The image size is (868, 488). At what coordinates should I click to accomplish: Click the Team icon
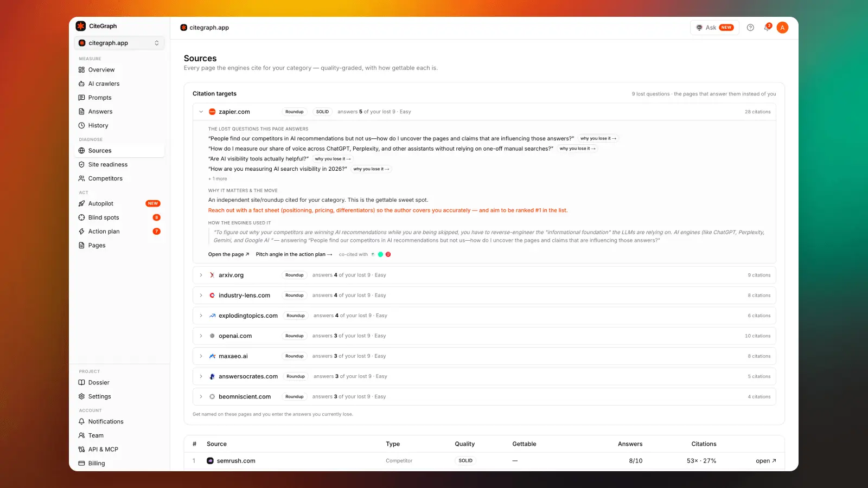[x=81, y=435]
